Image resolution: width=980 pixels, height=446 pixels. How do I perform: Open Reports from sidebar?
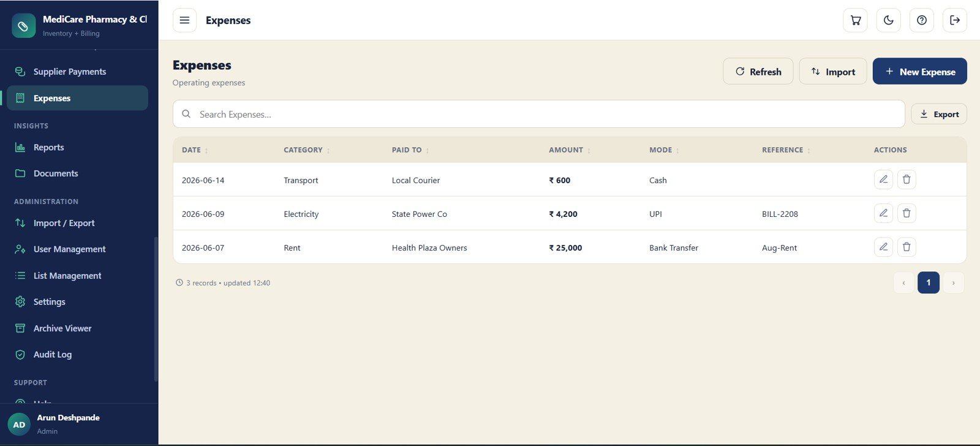click(77, 148)
